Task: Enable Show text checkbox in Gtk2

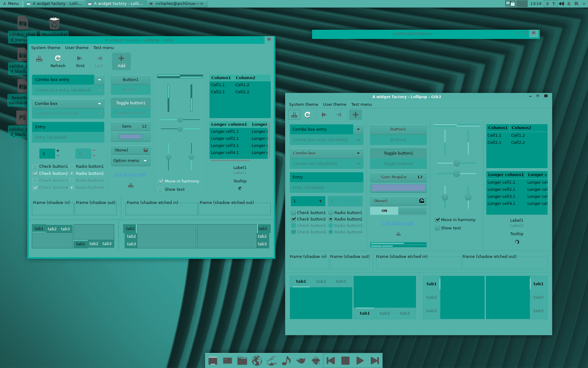Action: tap(160, 189)
